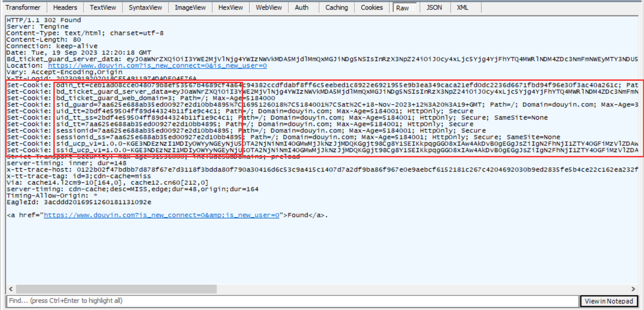644x310 pixels.
Task: Click the 'HTTP/1.1 302 Found' status line
Action: (44, 20)
